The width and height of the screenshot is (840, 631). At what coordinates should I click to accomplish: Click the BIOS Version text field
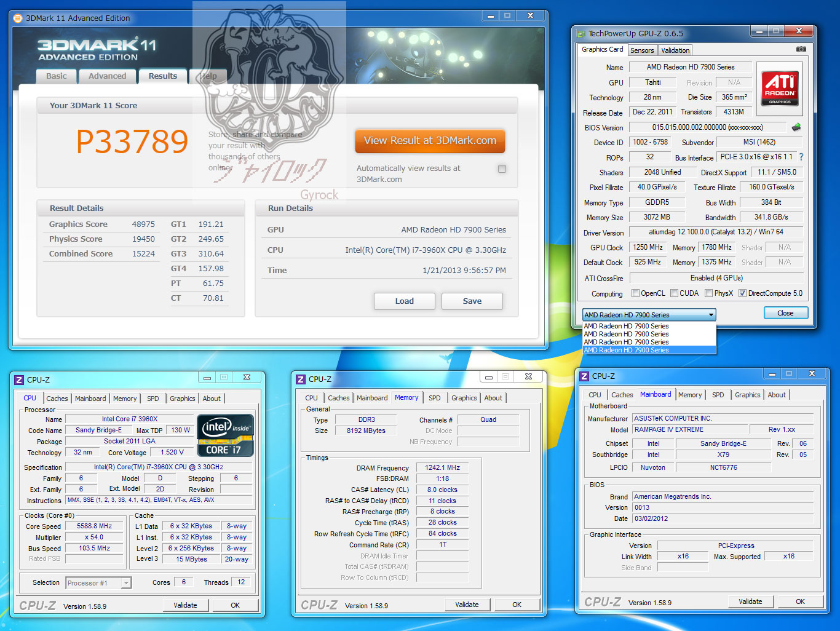[x=707, y=127]
